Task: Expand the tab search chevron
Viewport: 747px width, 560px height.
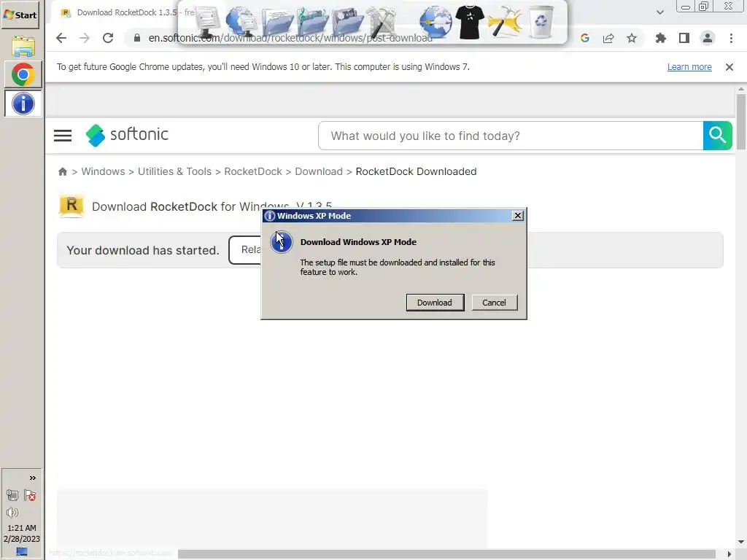Action: click(659, 12)
